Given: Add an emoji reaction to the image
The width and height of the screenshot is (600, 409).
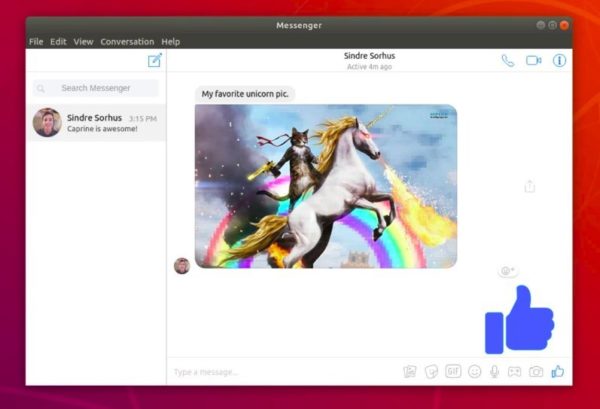Looking at the screenshot, I should coord(508,270).
